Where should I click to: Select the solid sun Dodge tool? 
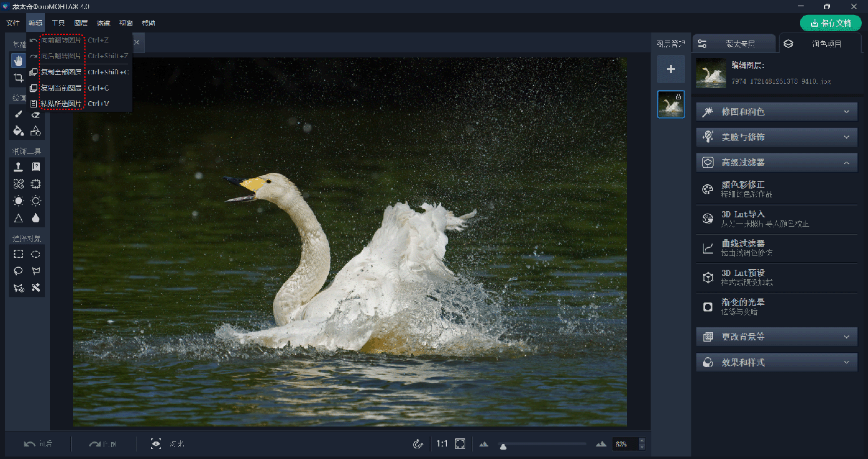click(19, 201)
